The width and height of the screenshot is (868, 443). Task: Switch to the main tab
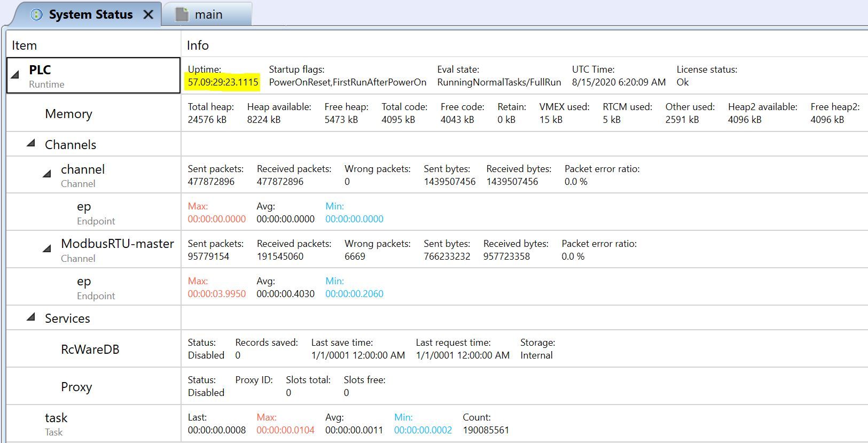click(207, 14)
